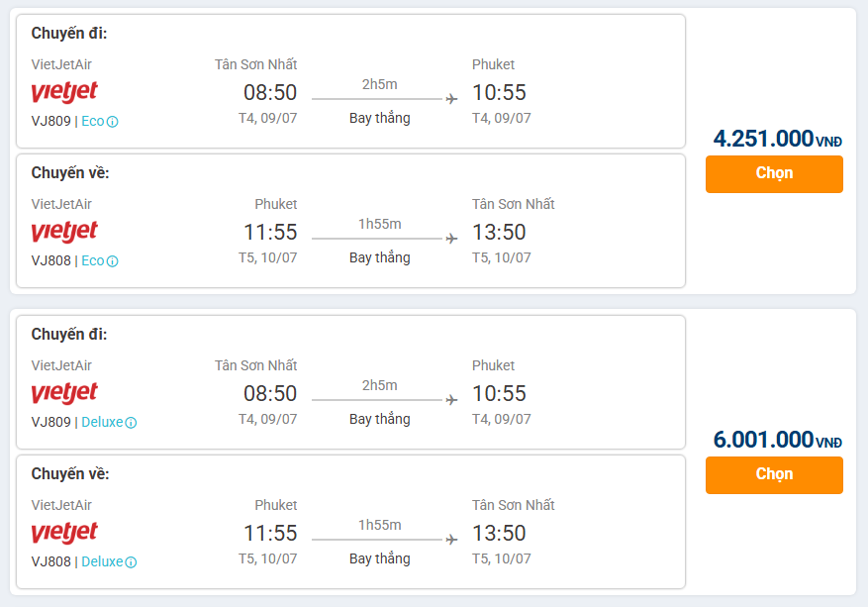The width and height of the screenshot is (868, 607).
Task: Open Eco fare class link on VJ809
Action: click(92, 122)
